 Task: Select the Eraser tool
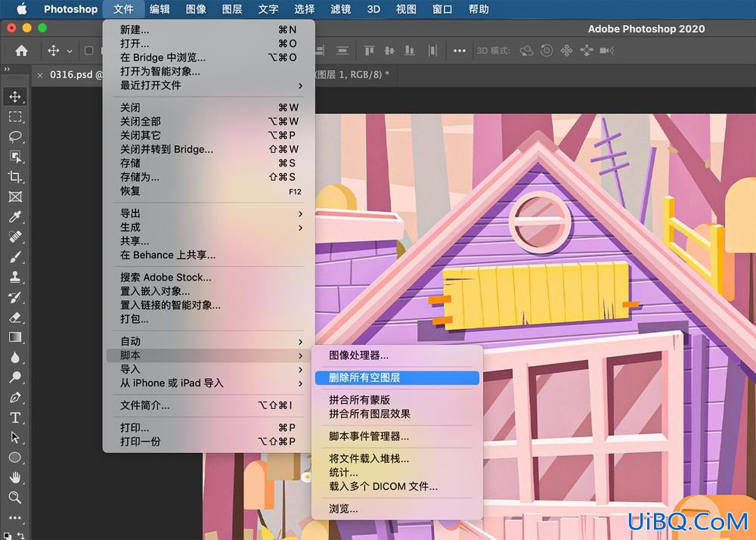15,317
